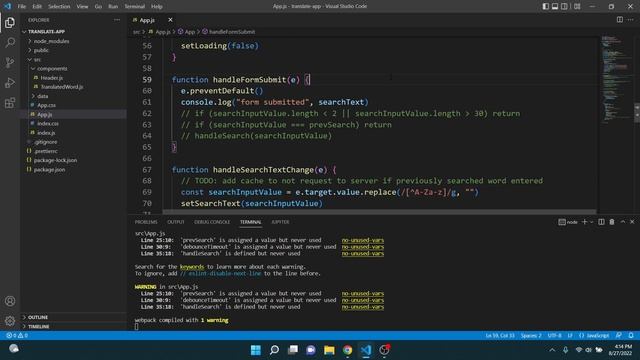Toggle secondary sidebar layout icon
The image size is (640, 360).
564,7
